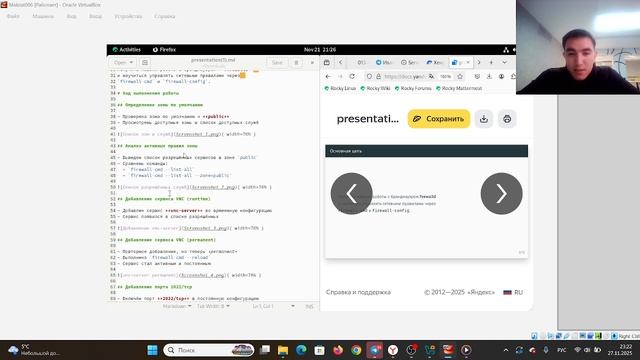Click the Pocket save icon in Firefox toolbar
640x360 pixels.
(477, 76)
